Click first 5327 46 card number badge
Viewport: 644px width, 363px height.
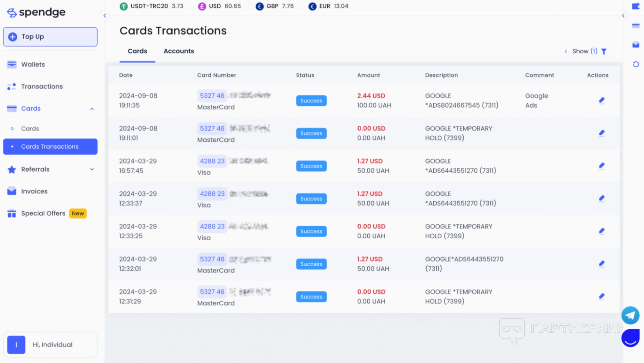pyautogui.click(x=212, y=96)
